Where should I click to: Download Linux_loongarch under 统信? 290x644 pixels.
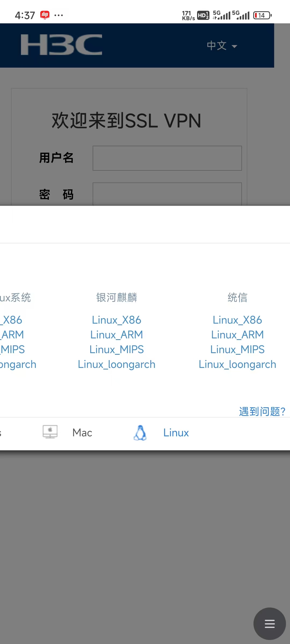coord(237,364)
